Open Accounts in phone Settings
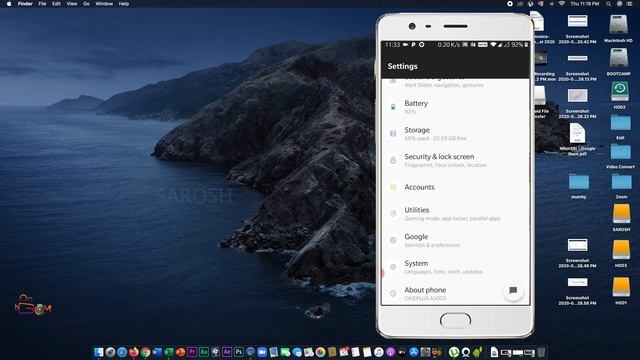 coord(455,187)
